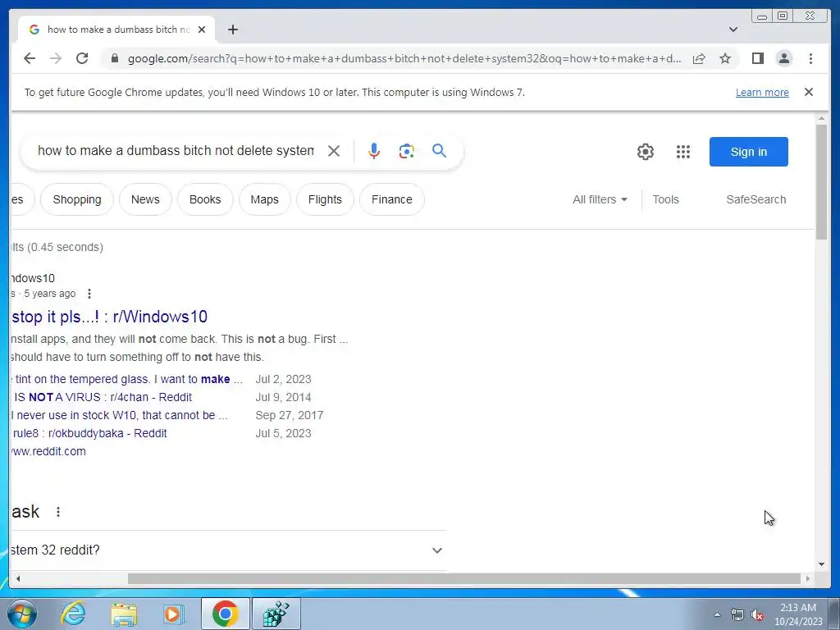Switch to the Maps results tab
840x630 pixels.
coord(265,199)
